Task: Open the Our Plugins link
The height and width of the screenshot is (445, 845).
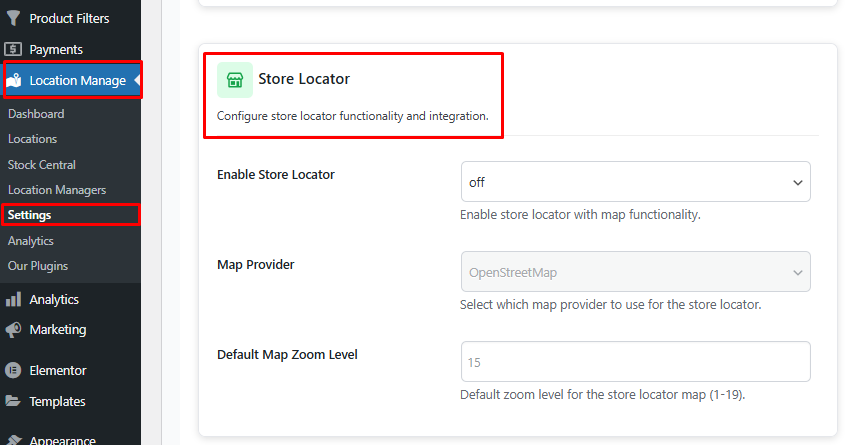Action: [38, 266]
